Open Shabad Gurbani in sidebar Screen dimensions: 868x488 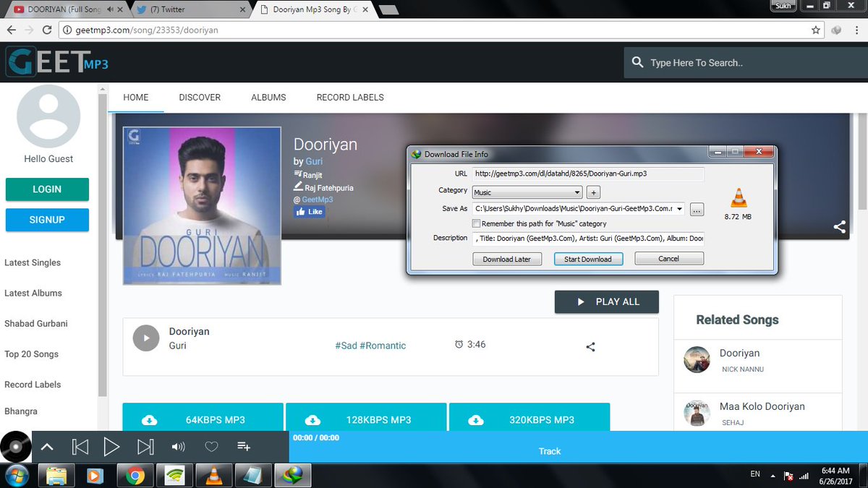36,324
